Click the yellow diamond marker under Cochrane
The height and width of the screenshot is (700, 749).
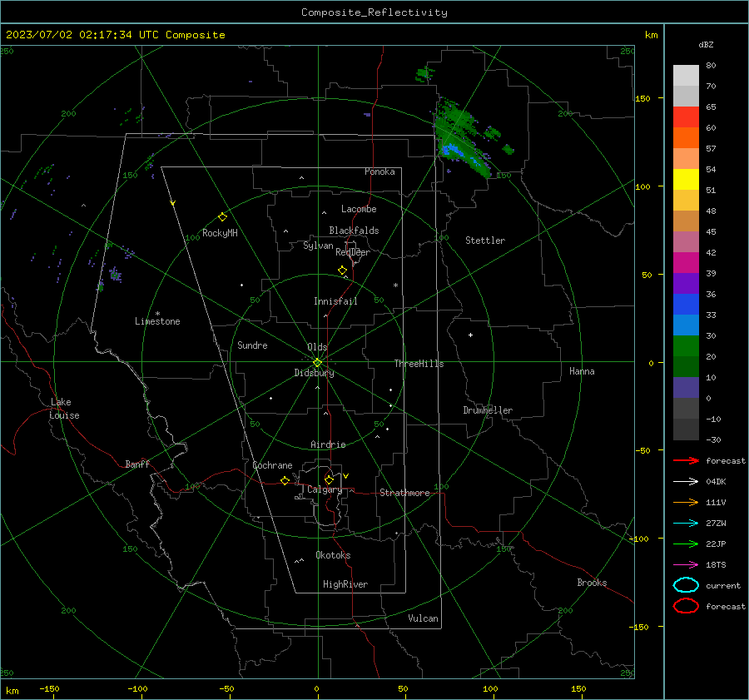(285, 480)
